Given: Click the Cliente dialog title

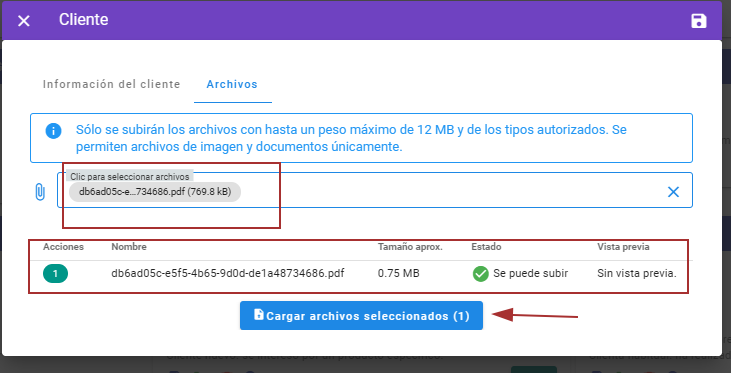Looking at the screenshot, I should (83, 20).
